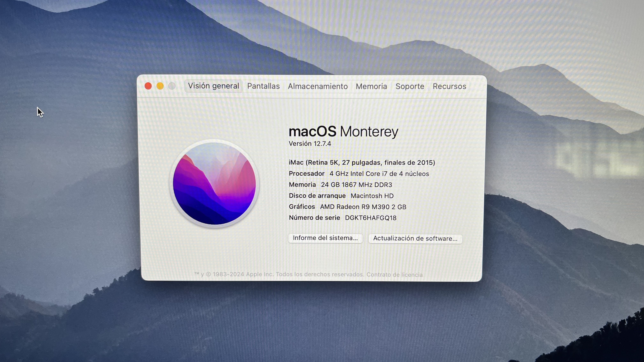
Task: Click the serial number DGKT6HAFGQ18
Action: 371,218
